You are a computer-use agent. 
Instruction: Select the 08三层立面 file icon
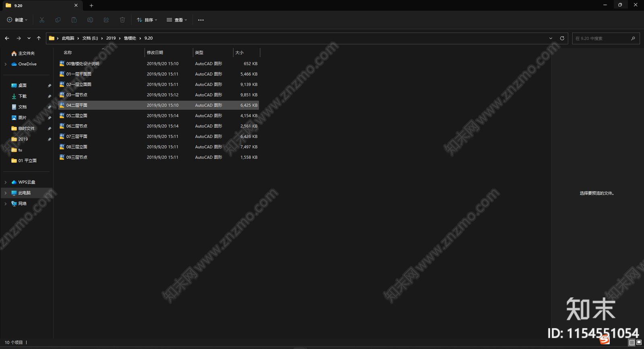62,147
